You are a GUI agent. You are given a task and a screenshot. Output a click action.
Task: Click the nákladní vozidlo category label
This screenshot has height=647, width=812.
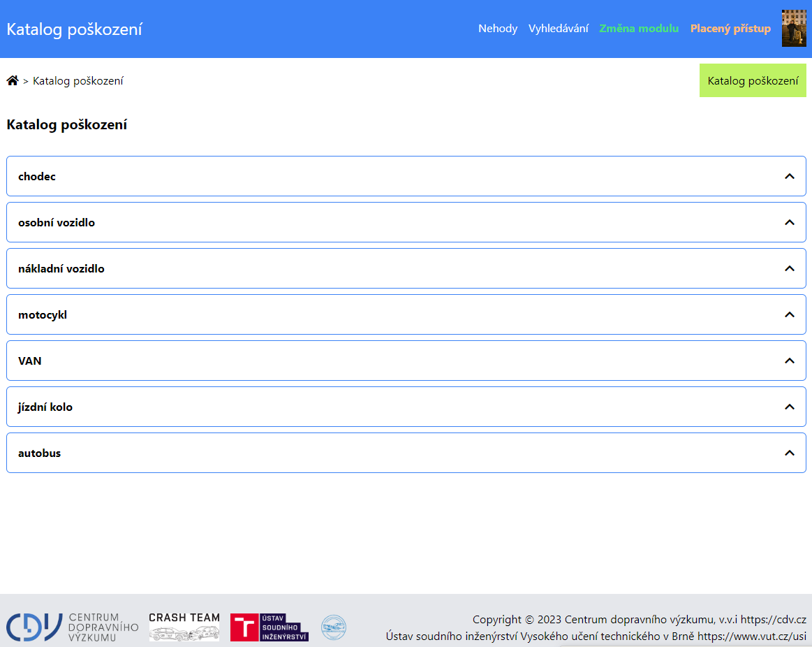click(x=61, y=268)
